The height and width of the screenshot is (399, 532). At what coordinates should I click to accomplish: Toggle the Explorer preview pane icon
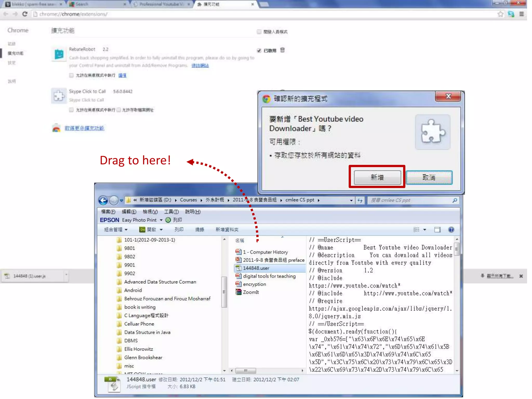tap(437, 230)
